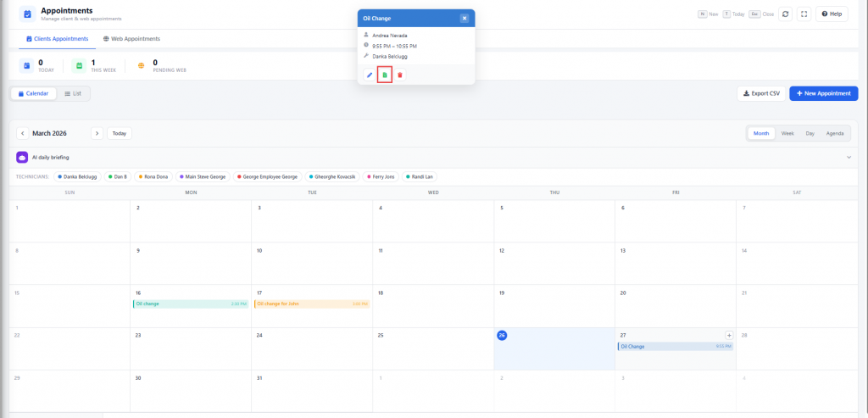Toggle the Danka Belciugg technician filter
The width and height of the screenshot is (868, 418).
point(80,176)
